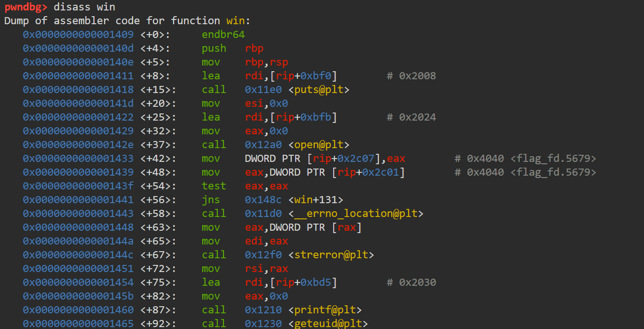Viewport: 644px width, 329px height.
Task: Click the # 0x2024 comment
Action: [x=411, y=117]
